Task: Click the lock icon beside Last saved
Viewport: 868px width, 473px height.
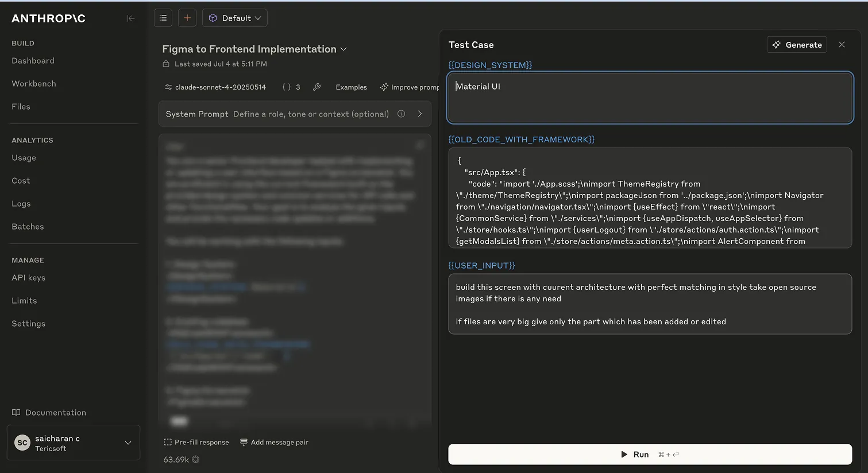Action: click(x=166, y=64)
